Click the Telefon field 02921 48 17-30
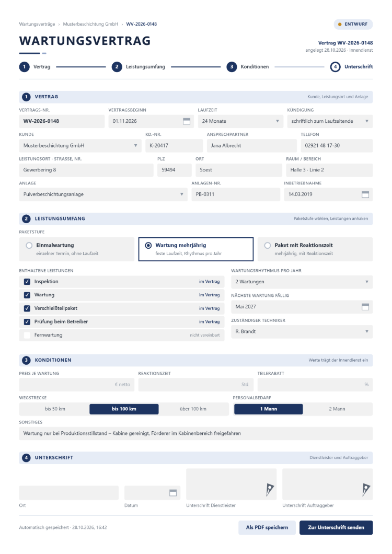 [337, 146]
